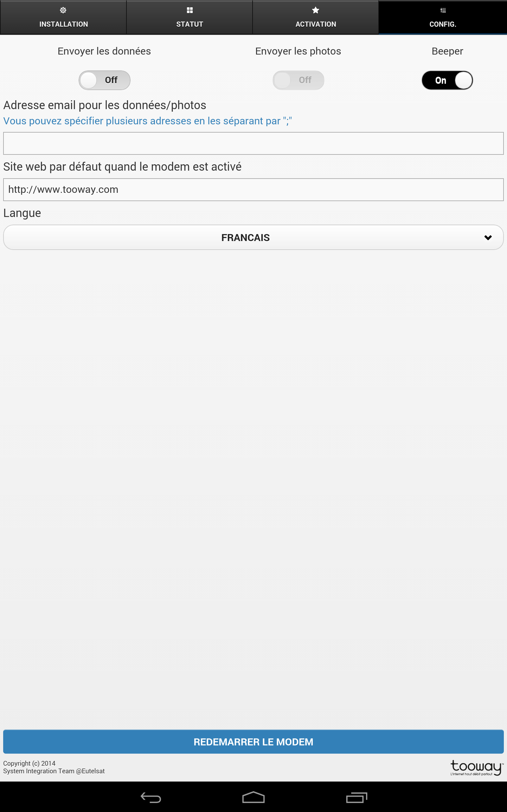Focus the email address input field
507x812 pixels.
(x=253, y=143)
